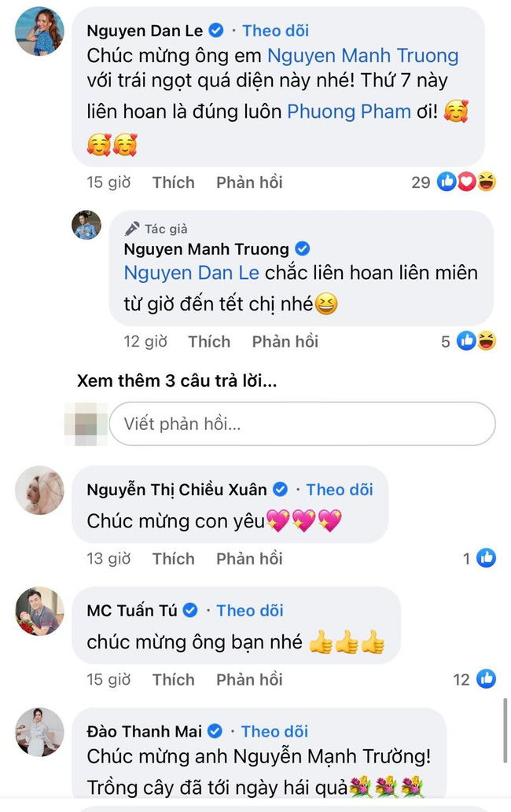Click like reaction icon on Chiều Xuân's comment

pyautogui.click(x=486, y=558)
